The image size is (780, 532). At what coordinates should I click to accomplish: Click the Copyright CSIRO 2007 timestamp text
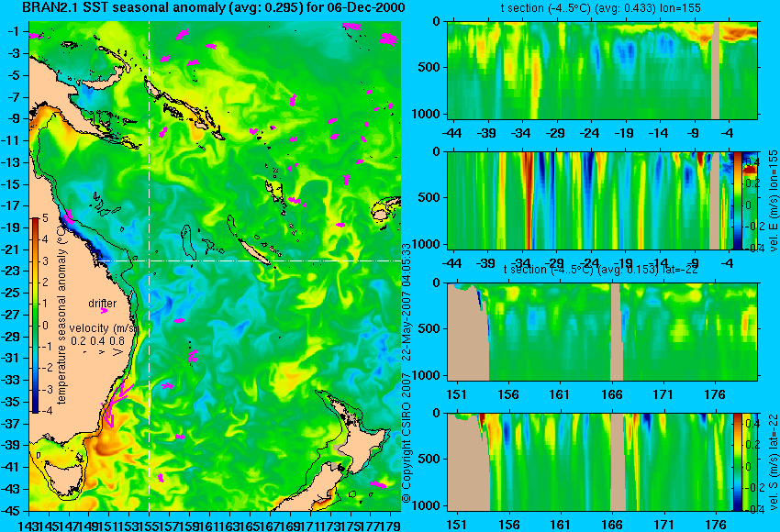[406, 373]
